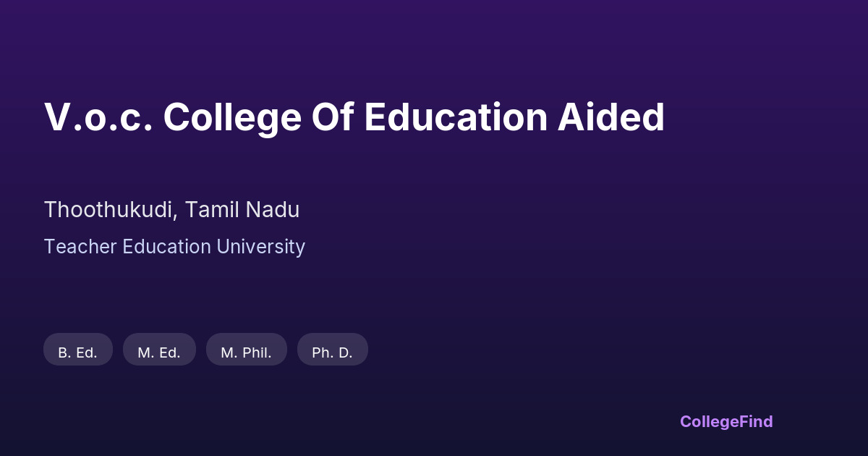Click the word "V.o.c." in the heading

point(98,117)
